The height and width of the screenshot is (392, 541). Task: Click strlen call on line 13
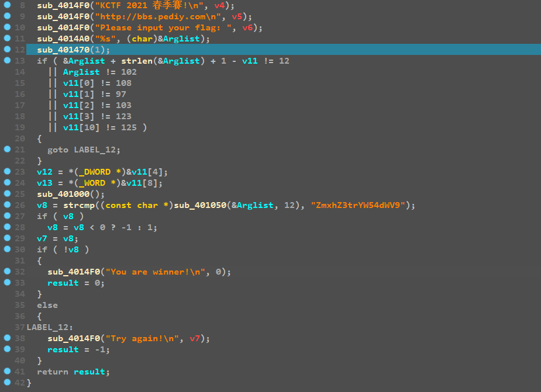(137, 61)
